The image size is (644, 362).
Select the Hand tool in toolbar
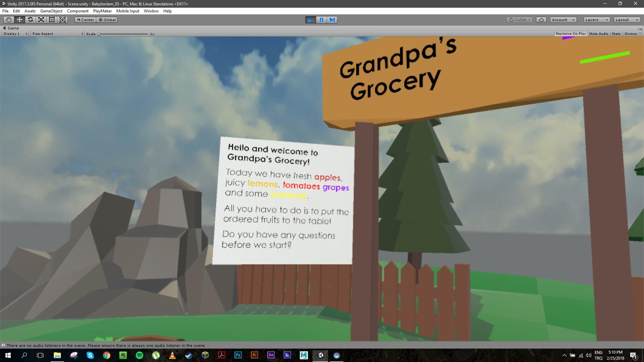(x=9, y=20)
